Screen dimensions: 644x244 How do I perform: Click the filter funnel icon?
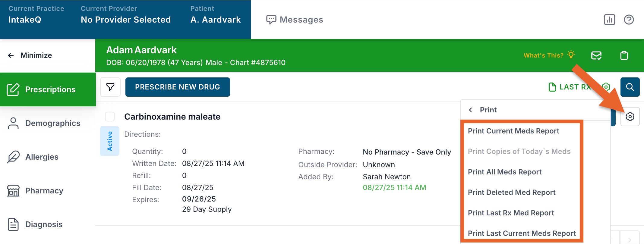pos(110,87)
